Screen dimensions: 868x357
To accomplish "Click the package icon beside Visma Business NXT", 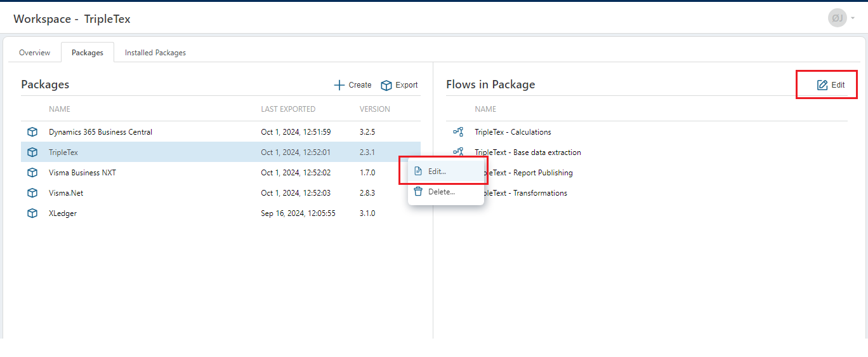I will coord(32,173).
